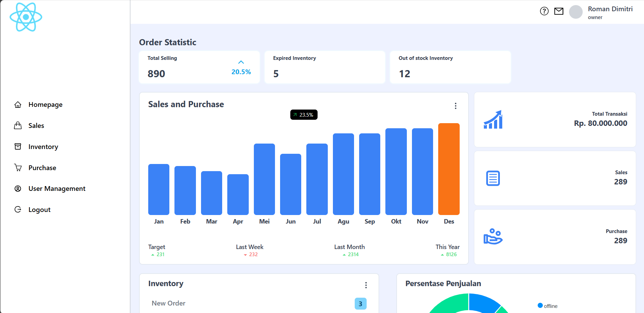Click the Persentase Penjualan heading
Screen dimensions: 644x313
[443, 283]
